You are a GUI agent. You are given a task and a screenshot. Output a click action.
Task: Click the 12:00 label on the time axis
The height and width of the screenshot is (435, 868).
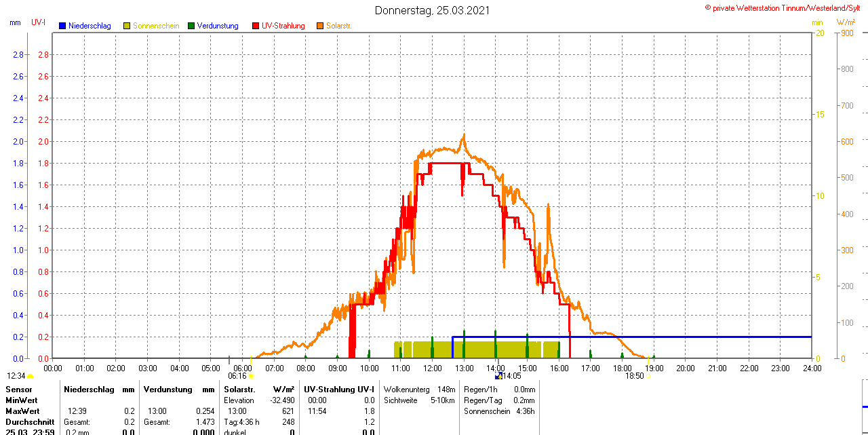[x=433, y=368]
